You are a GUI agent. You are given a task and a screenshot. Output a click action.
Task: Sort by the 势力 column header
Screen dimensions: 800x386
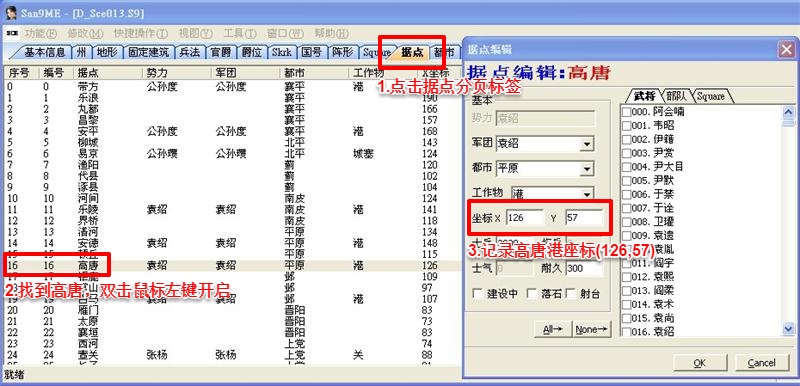(176, 73)
